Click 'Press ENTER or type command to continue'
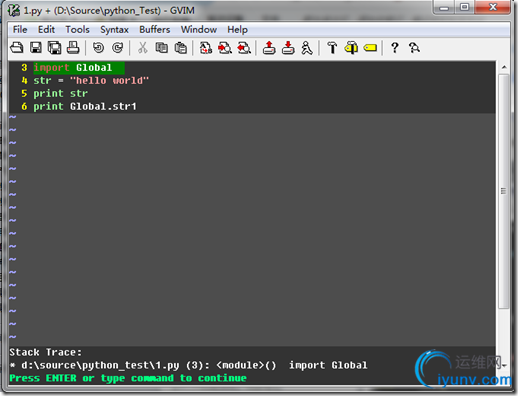Viewport: 518px width, 396px height. click(x=128, y=378)
